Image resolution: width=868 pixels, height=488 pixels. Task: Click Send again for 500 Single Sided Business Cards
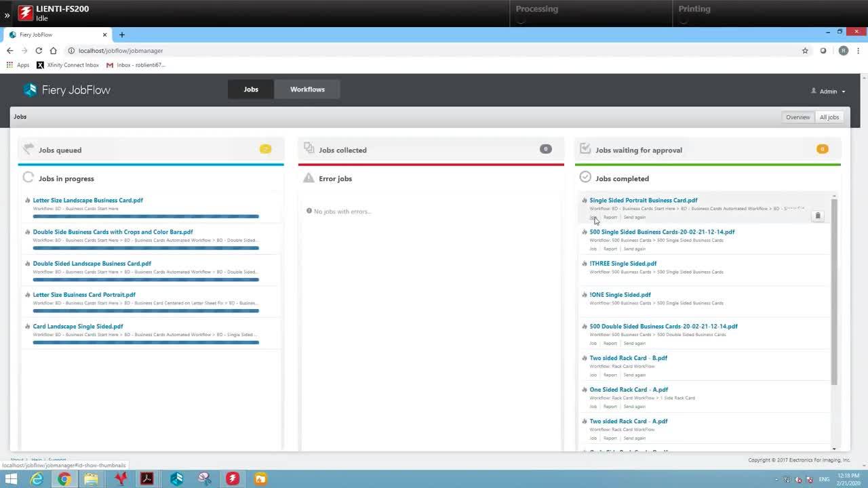[x=634, y=249]
